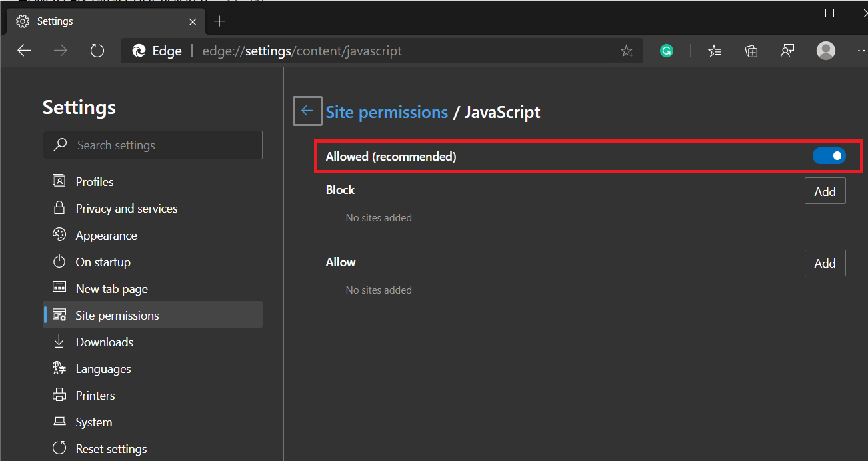Open Privacy and services settings

click(x=126, y=209)
